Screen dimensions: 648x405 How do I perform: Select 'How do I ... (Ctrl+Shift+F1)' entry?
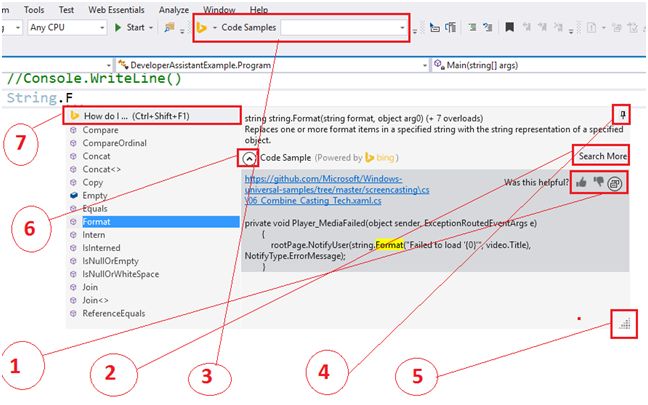pyautogui.click(x=152, y=116)
